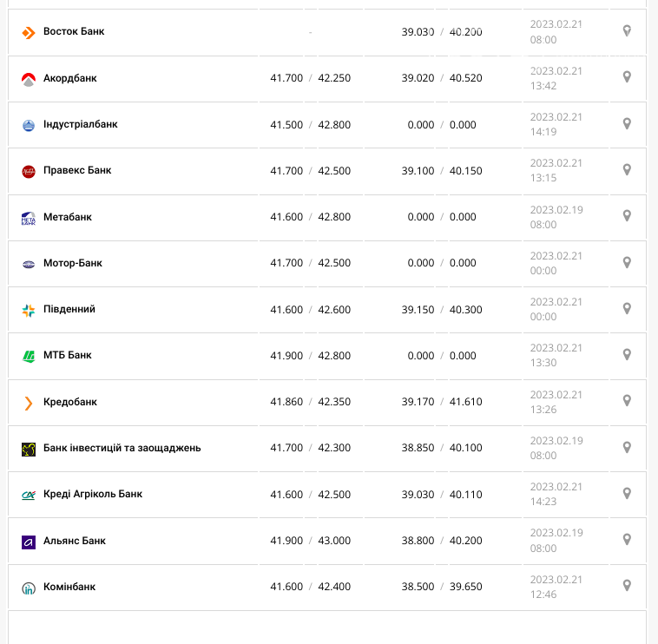Viewport: 658px width, 644px height.
Task: Open map pin for Альянс Банк
Action: [627, 539]
